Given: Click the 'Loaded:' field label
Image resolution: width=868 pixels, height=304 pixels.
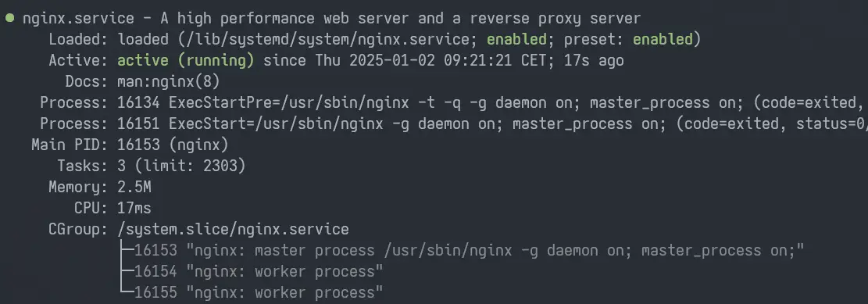Looking at the screenshot, I should pos(78,39).
